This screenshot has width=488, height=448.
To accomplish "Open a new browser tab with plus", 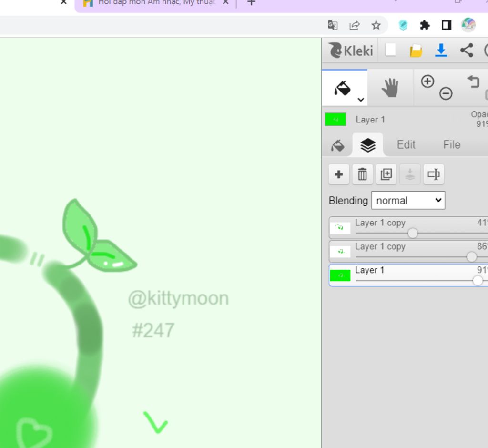I will [x=251, y=2].
